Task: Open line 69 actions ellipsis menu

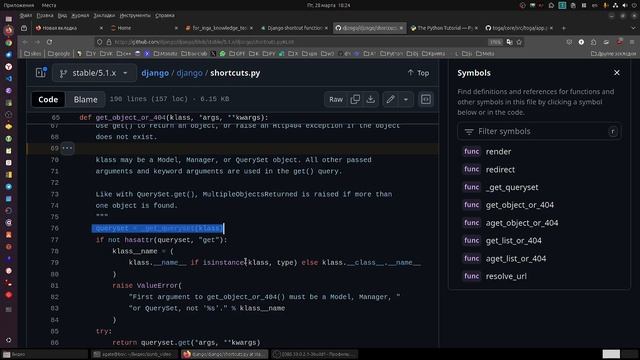Action: (x=67, y=148)
